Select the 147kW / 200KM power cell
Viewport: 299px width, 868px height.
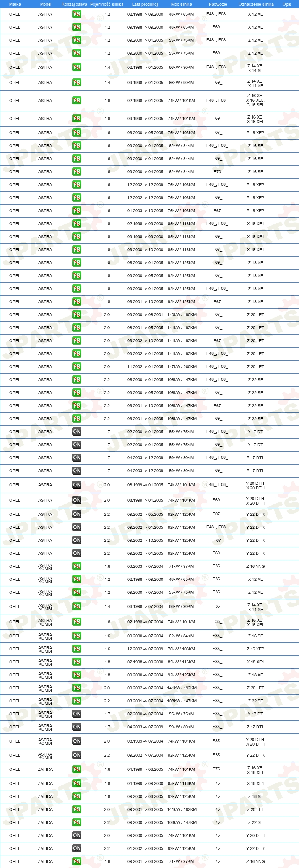pyautogui.click(x=182, y=367)
